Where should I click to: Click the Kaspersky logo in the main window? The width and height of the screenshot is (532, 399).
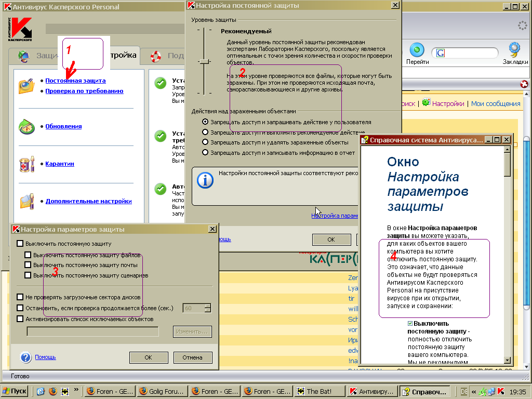(x=20, y=29)
